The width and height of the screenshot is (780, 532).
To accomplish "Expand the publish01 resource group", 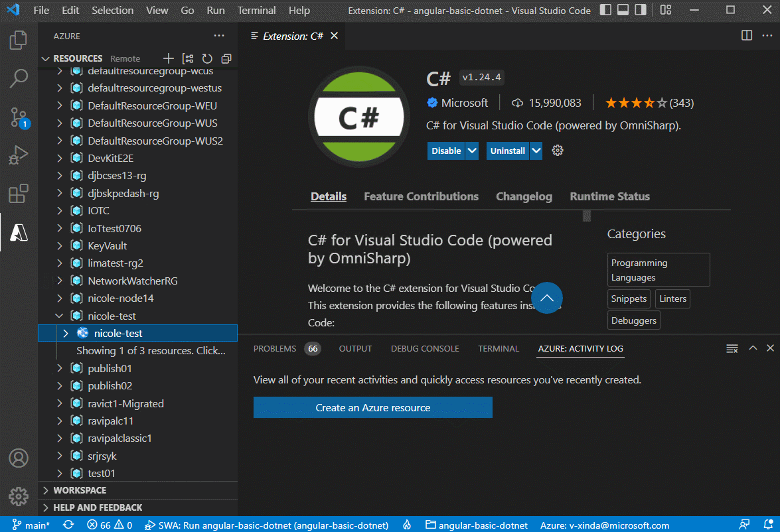I will pos(59,368).
